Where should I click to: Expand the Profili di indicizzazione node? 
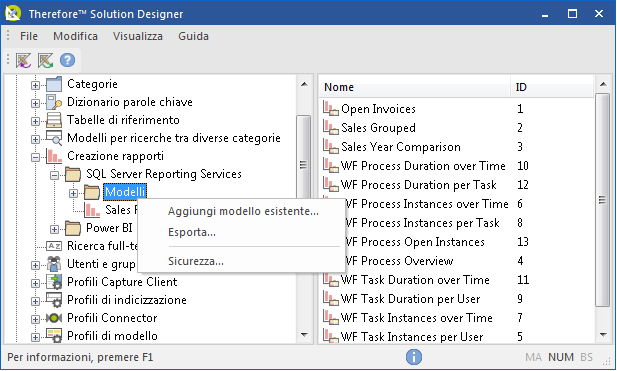(x=35, y=301)
